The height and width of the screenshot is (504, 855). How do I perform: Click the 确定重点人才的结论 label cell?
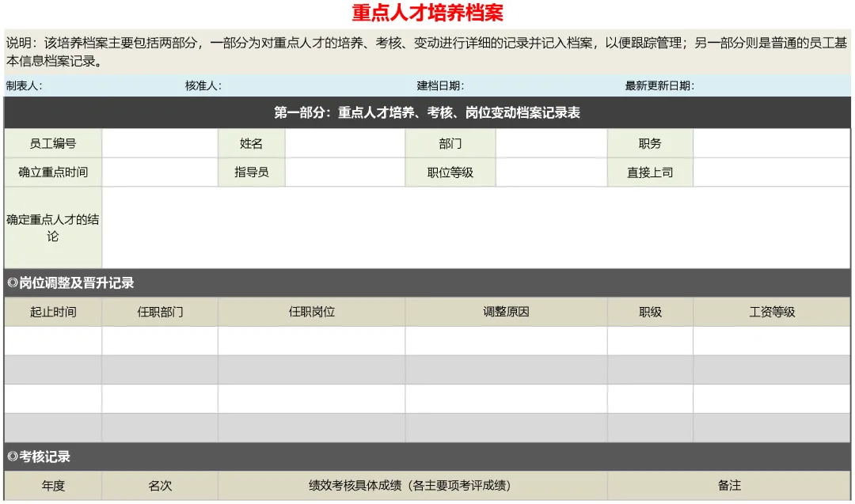point(53,228)
